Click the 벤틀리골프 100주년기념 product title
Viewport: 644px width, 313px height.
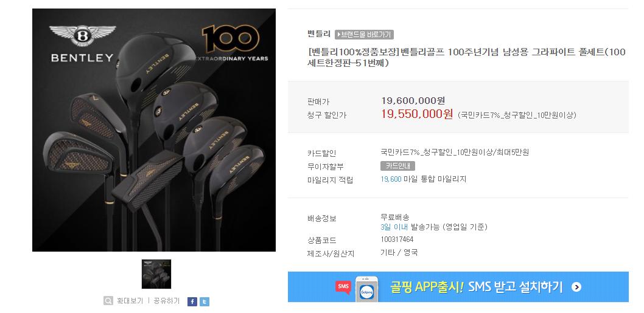[x=467, y=57]
